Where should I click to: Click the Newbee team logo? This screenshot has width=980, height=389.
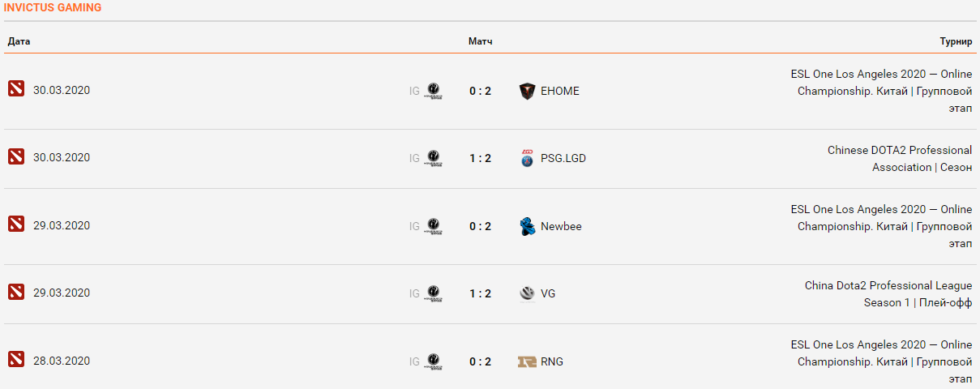pos(528,226)
